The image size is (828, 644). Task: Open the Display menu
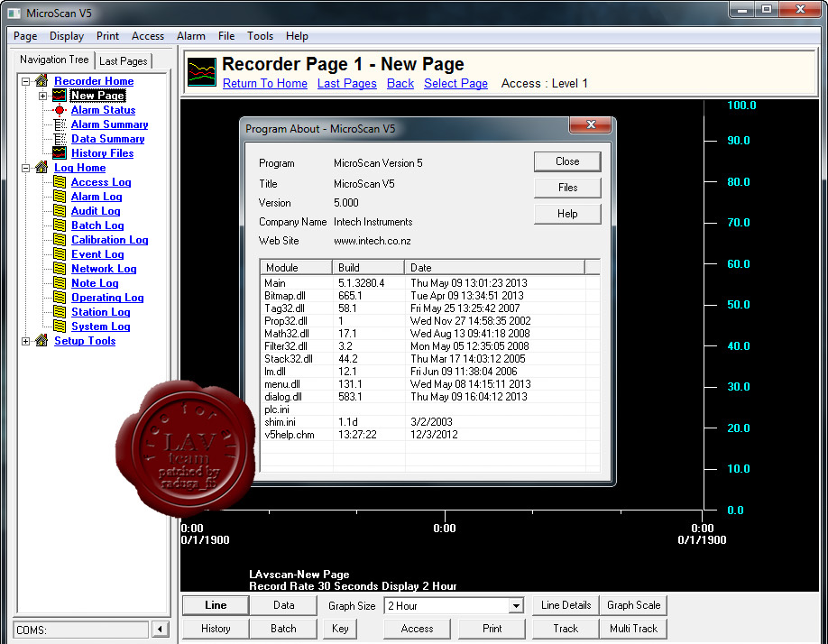[x=67, y=36]
